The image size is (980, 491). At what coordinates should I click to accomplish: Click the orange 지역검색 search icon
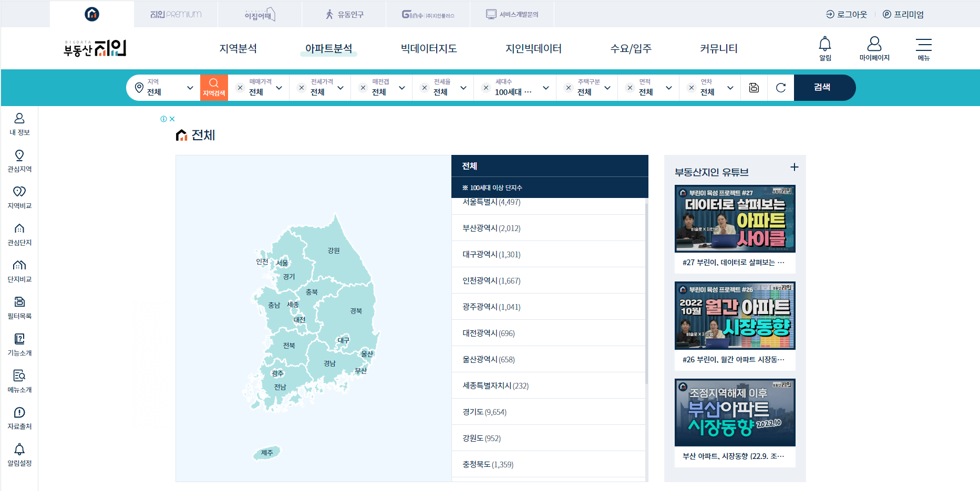tap(213, 87)
